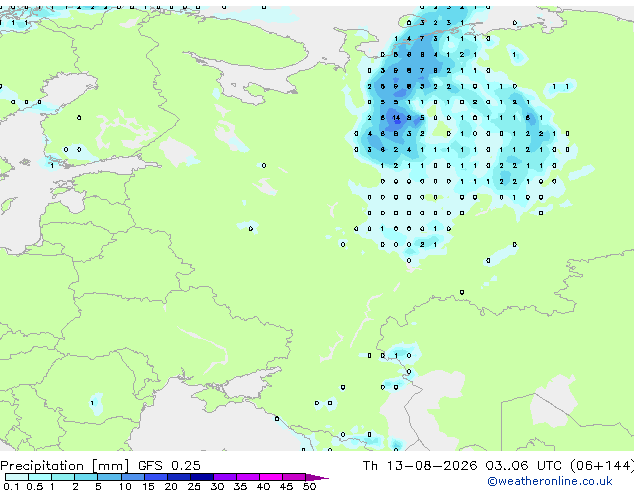Viewport: 634px width, 490px height.
Task: Click the legend arrow tip above 50 mm
Action: click(x=317, y=477)
